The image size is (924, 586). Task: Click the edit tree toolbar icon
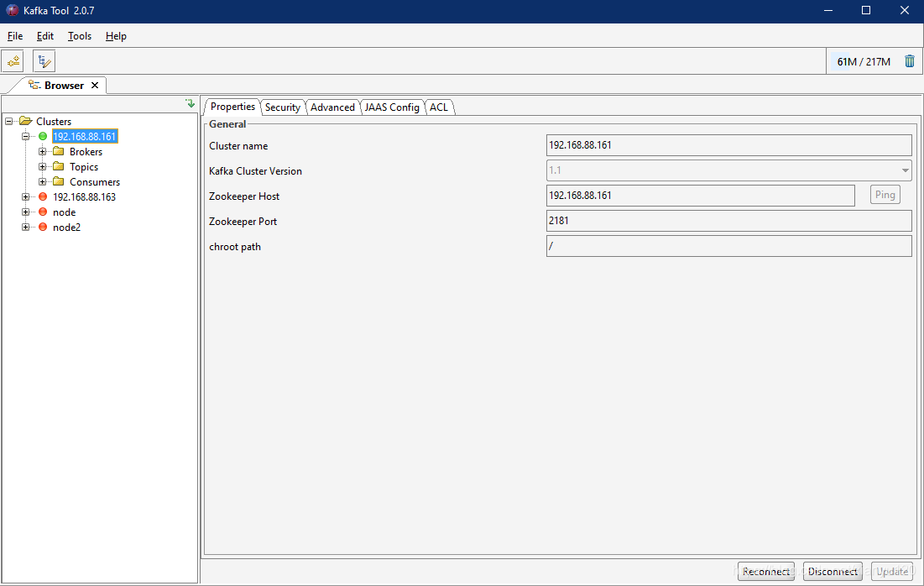[44, 61]
